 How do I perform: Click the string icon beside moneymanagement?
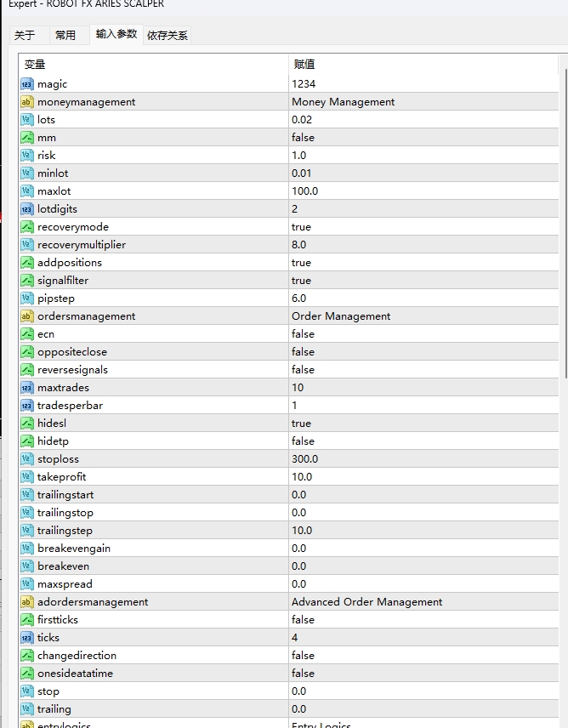coord(26,102)
